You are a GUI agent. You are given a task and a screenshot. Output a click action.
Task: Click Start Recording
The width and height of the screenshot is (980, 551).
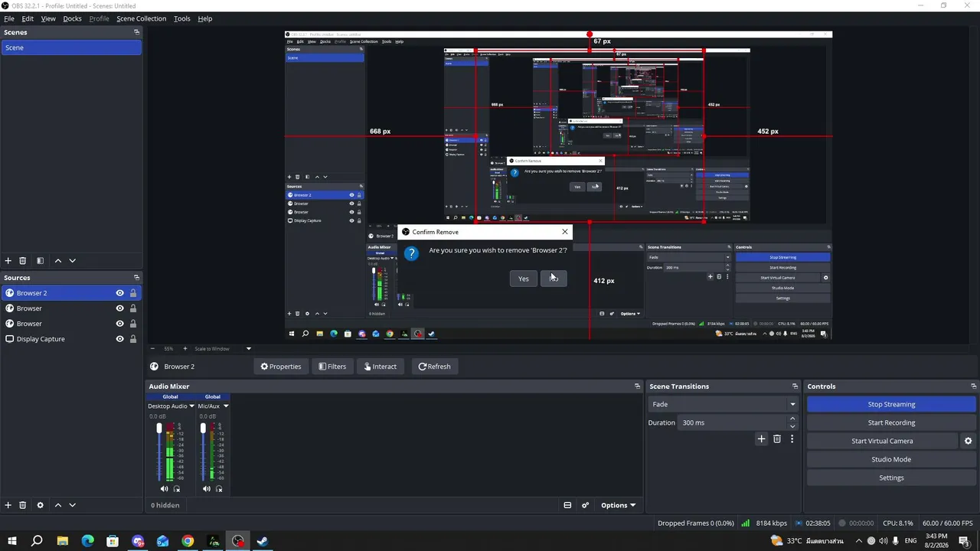[x=891, y=422]
